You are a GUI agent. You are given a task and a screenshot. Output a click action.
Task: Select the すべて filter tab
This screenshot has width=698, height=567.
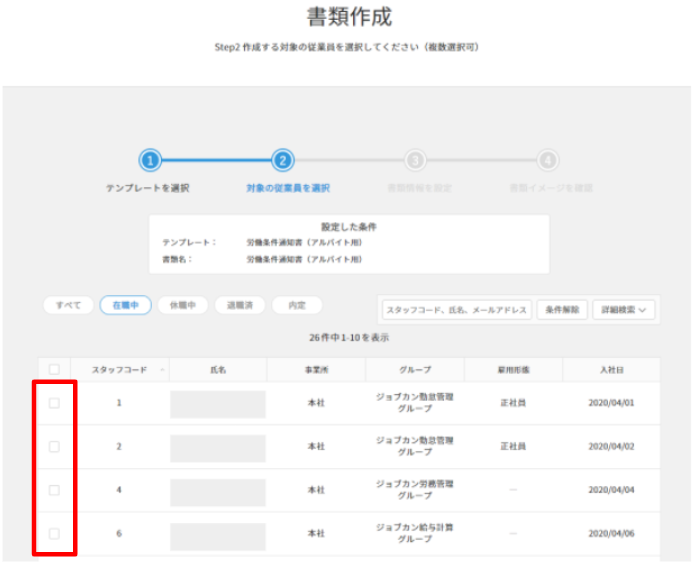[68, 305]
